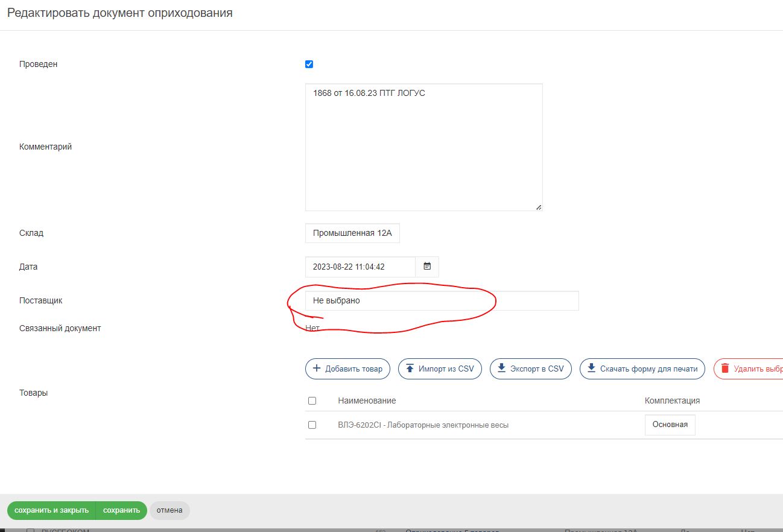Click the upload icon on Импорт из CSV
The width and height of the screenshot is (783, 532).
pyautogui.click(x=410, y=369)
